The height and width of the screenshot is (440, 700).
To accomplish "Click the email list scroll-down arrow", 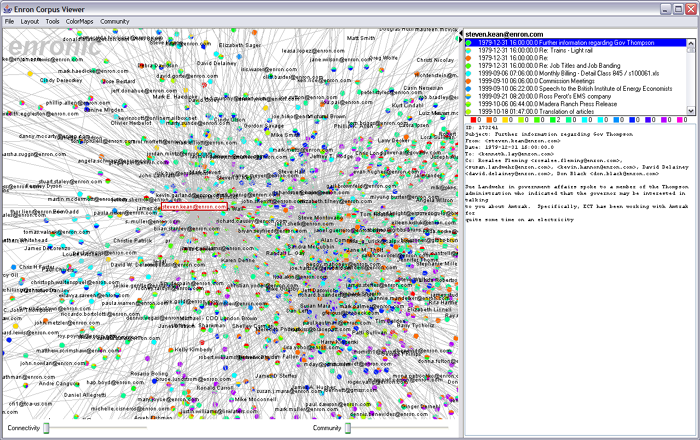I will pyautogui.click(x=691, y=111).
